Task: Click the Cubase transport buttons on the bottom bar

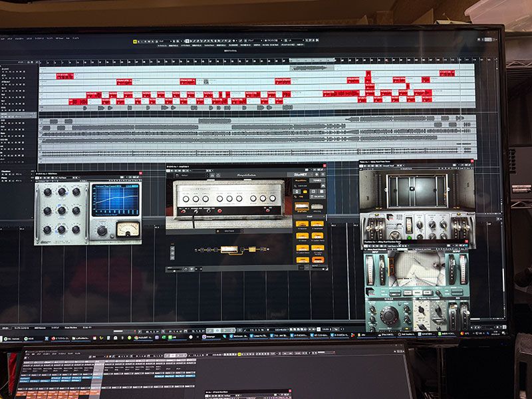Action: click(x=221, y=330)
